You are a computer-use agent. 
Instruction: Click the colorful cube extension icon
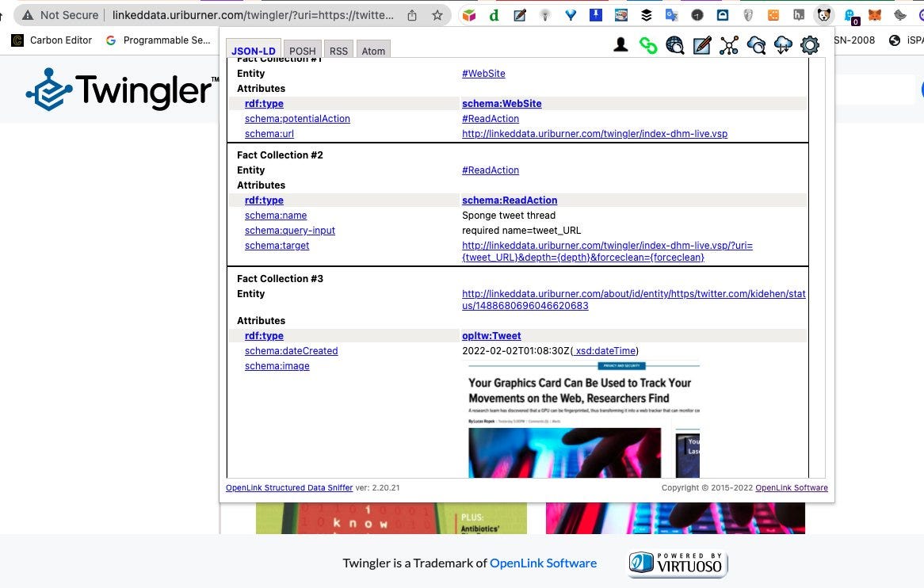pos(469,15)
